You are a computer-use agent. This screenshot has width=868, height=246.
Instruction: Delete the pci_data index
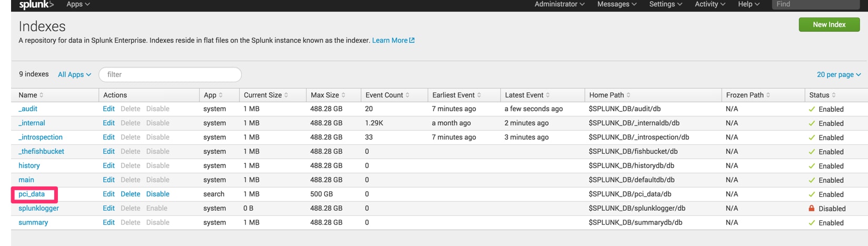131,194
